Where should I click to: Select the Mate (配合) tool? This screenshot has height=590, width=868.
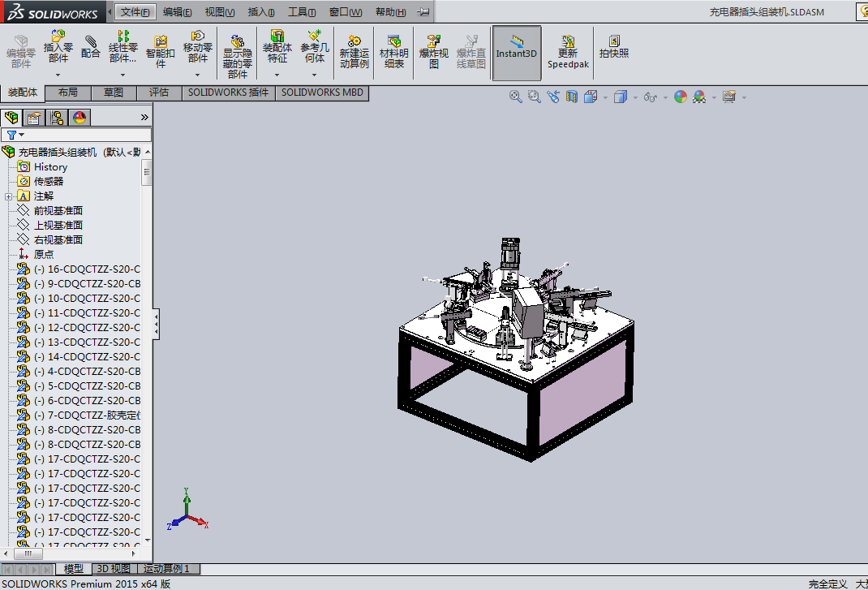[x=91, y=46]
